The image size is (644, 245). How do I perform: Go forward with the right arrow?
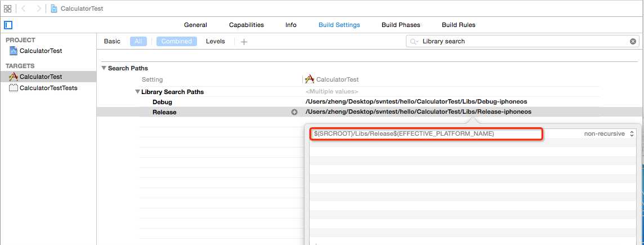[x=38, y=8]
